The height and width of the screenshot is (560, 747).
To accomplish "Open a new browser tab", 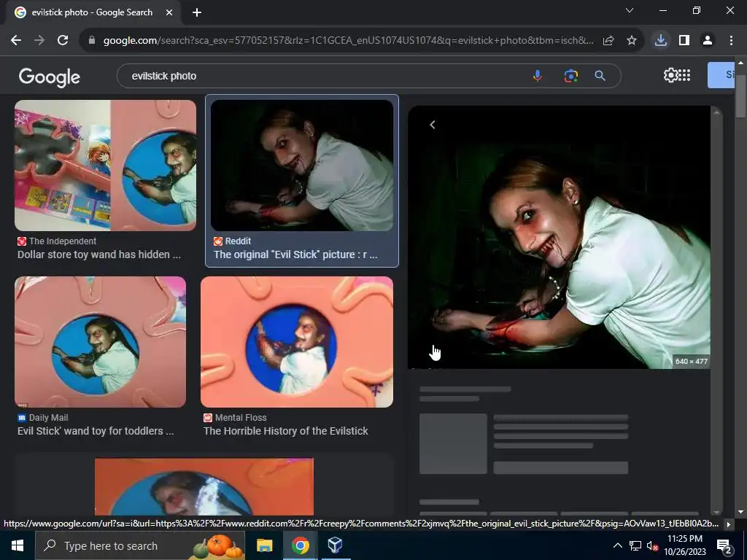I will [x=197, y=13].
